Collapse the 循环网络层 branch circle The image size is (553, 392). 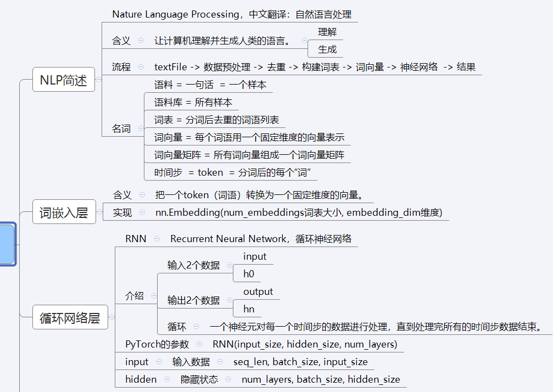click(x=113, y=317)
